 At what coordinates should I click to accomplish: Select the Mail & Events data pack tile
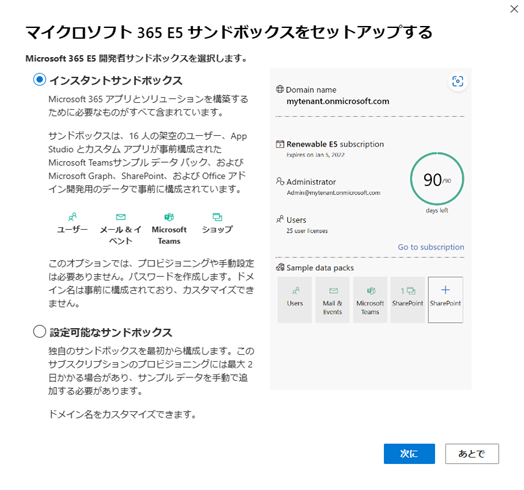(333, 299)
